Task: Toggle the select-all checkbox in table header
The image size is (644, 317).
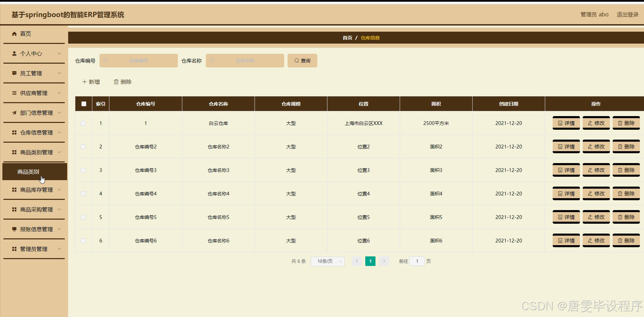Action: pos(84,104)
